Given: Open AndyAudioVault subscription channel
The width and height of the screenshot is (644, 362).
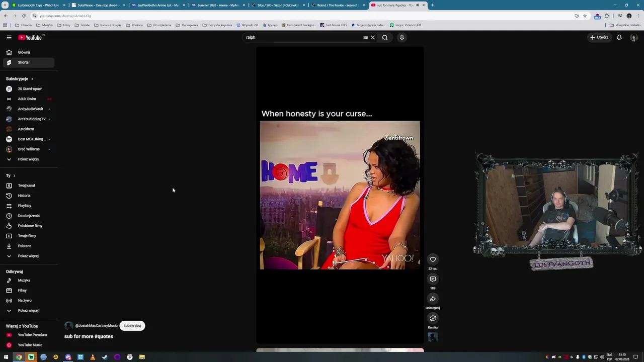Looking at the screenshot, I should pyautogui.click(x=28, y=109).
